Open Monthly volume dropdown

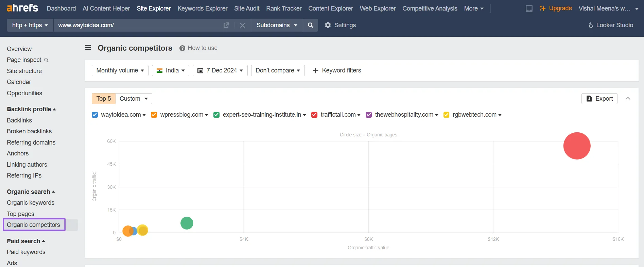point(120,70)
